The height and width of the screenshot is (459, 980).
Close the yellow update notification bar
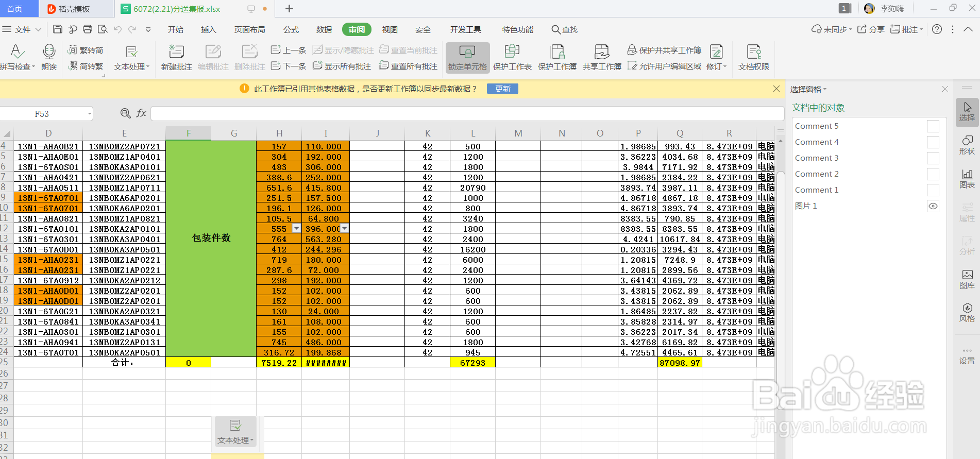tap(776, 89)
